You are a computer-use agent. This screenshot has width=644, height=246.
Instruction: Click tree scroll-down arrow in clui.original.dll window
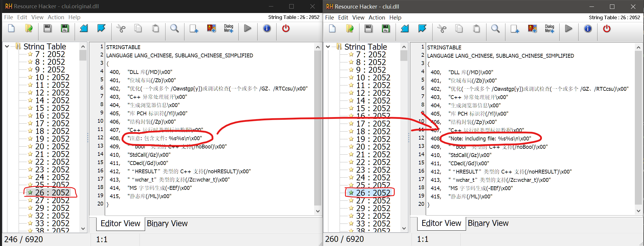[83, 229]
